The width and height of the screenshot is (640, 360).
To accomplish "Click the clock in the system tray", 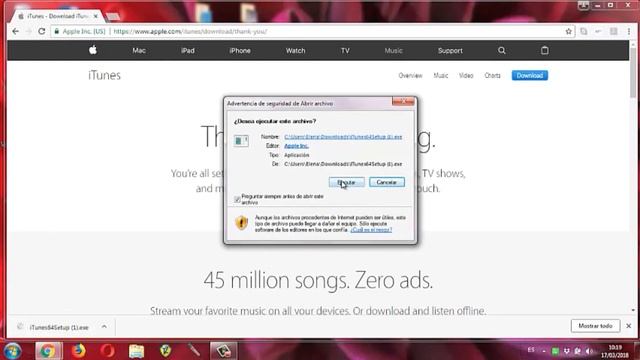I will click(615, 351).
